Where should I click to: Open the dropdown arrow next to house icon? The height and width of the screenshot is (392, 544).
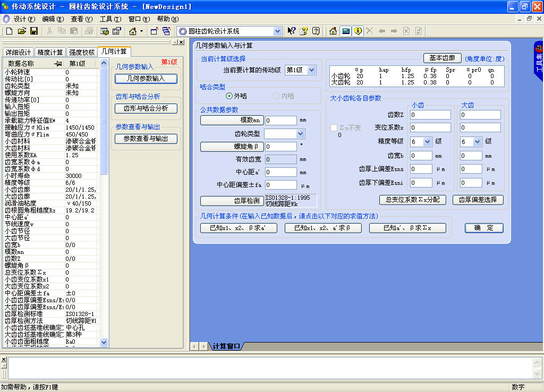coord(141,31)
